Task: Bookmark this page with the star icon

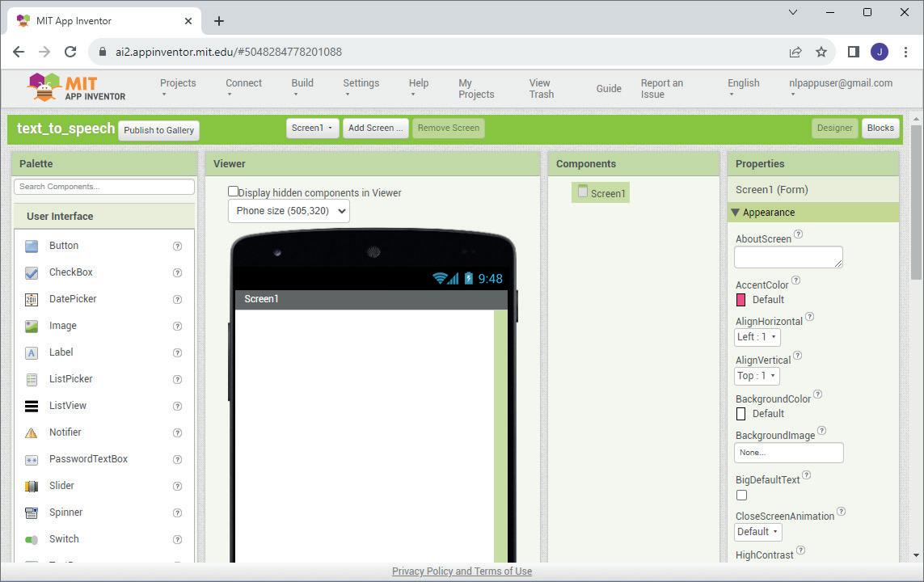Action: pyautogui.click(x=821, y=52)
